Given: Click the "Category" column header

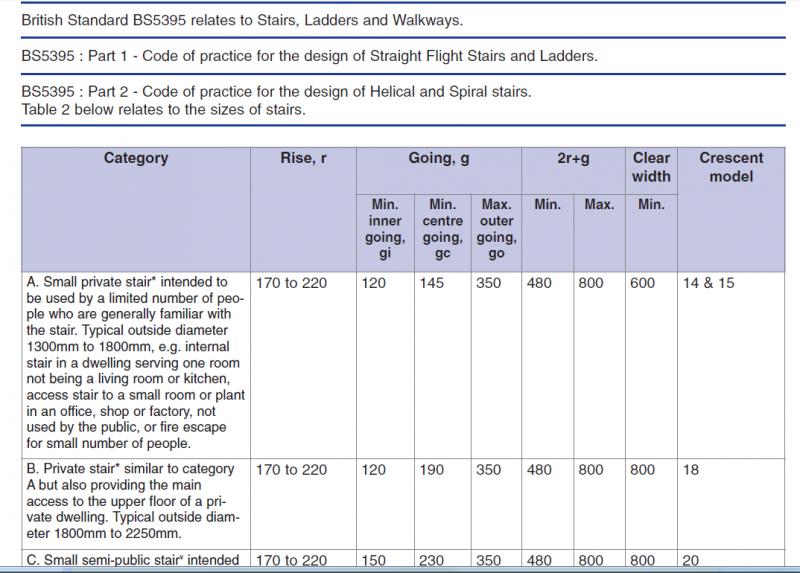Looking at the screenshot, I should [x=136, y=158].
